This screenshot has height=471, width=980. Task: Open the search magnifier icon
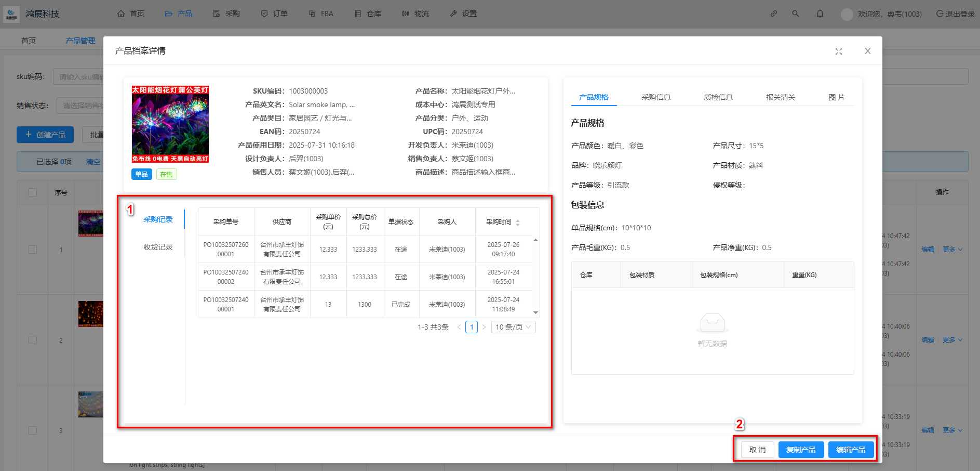click(795, 14)
